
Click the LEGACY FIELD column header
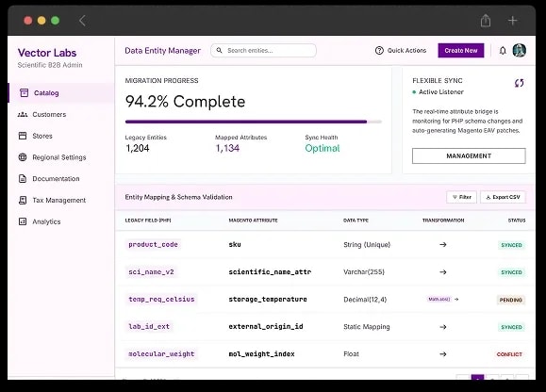click(148, 220)
